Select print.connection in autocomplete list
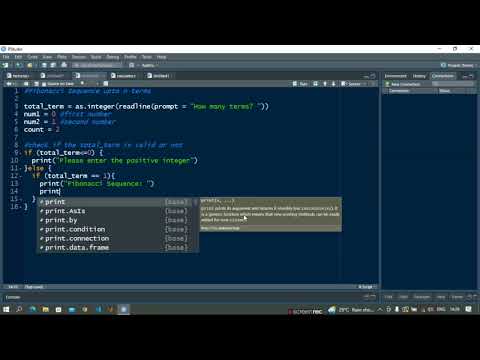 click(114, 239)
